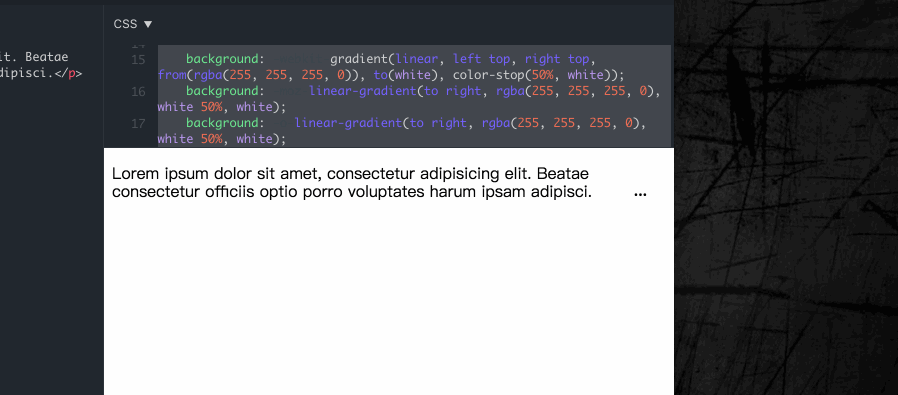The width and height of the screenshot is (898, 395).
Task: Click 'from(' keyword in CSS code
Action: point(175,75)
